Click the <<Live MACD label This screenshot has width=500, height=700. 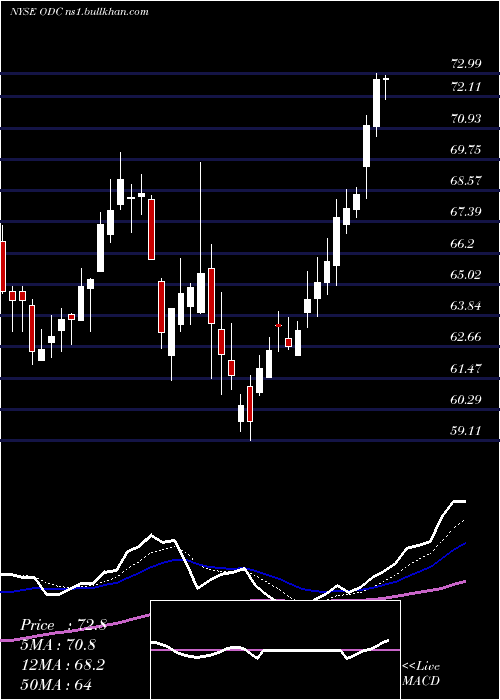pos(421,673)
